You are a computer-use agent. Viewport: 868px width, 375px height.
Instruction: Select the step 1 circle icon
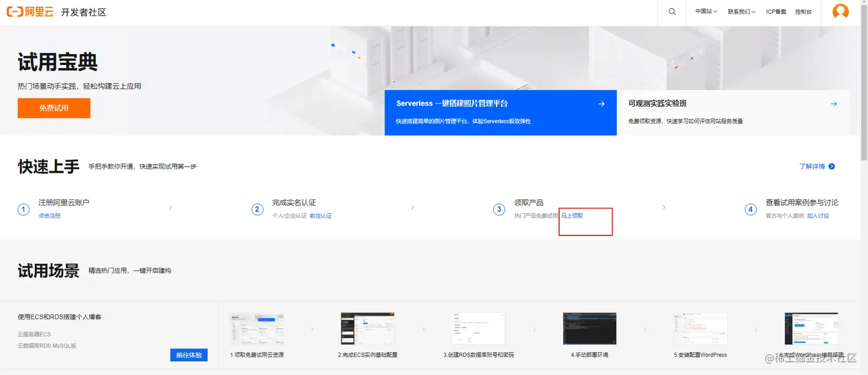click(x=24, y=210)
